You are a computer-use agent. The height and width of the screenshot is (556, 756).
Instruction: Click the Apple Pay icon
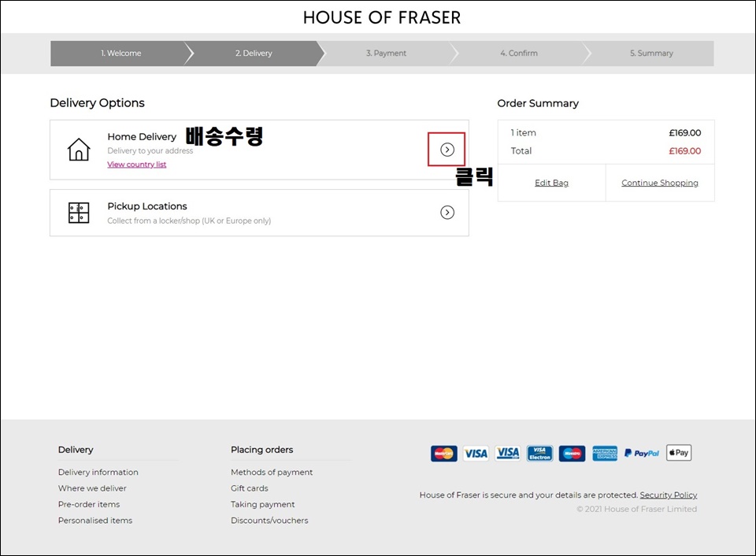[679, 453]
